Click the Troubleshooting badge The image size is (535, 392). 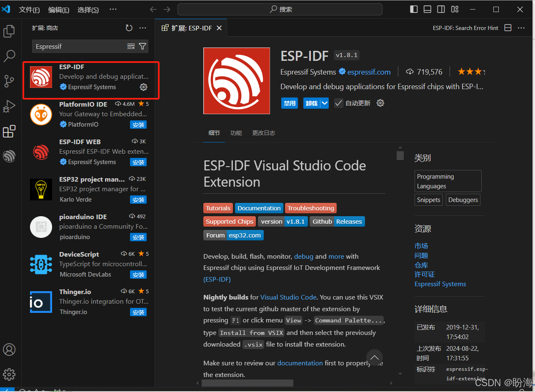tap(311, 208)
